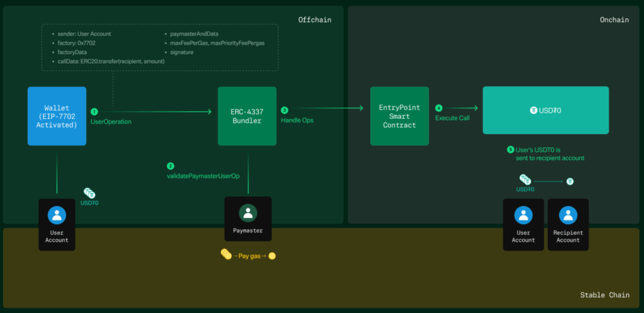Image resolution: width=644 pixels, height=313 pixels.
Task: Click the UserOperation label
Action: coord(111,122)
